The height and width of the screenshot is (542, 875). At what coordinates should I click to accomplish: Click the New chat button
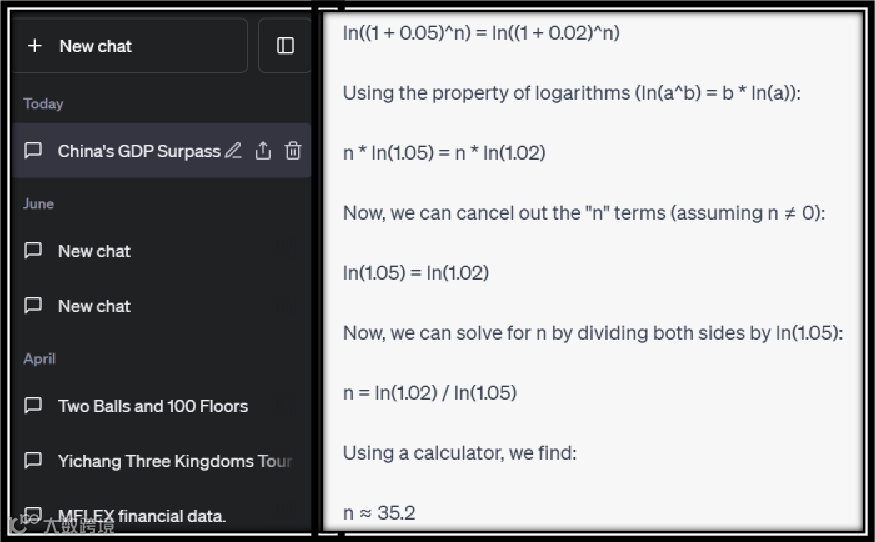point(128,46)
